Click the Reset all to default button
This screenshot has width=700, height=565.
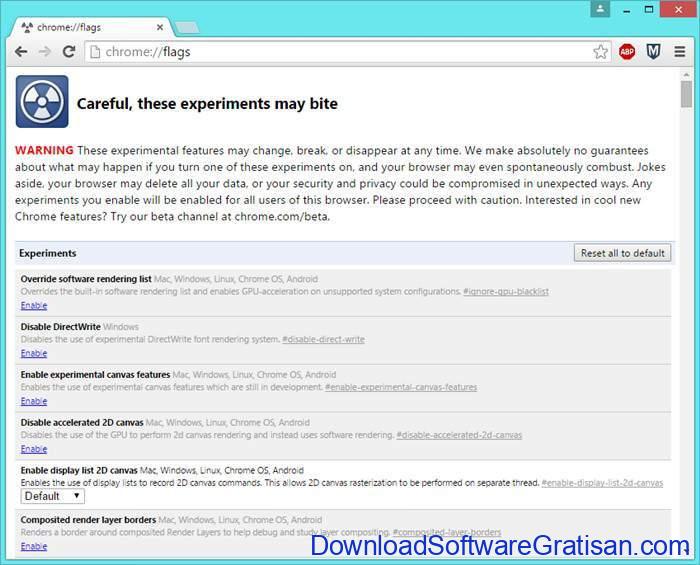coord(622,253)
